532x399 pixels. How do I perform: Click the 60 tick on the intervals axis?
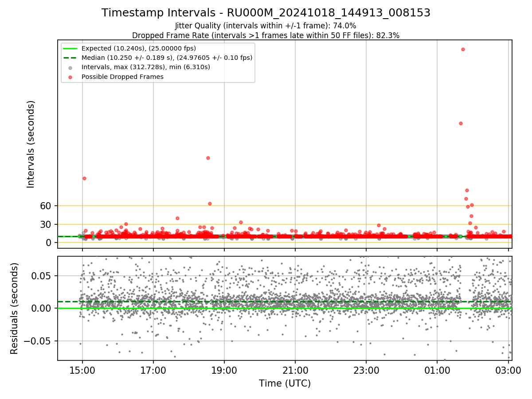[45, 206]
